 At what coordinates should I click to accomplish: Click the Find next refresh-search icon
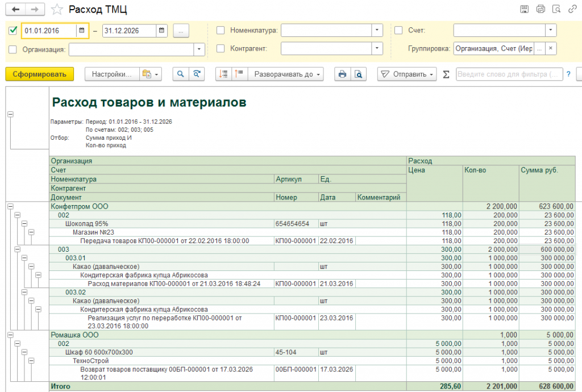[x=197, y=74]
